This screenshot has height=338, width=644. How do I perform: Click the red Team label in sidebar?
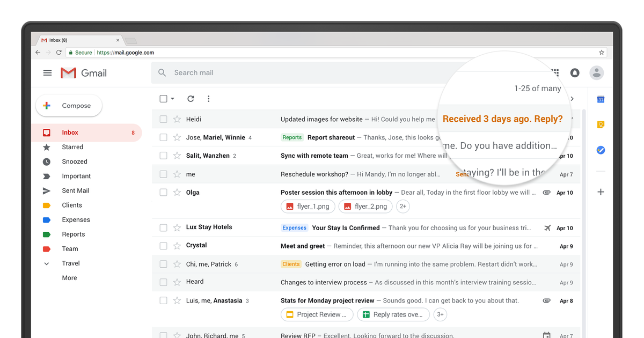pos(70,249)
